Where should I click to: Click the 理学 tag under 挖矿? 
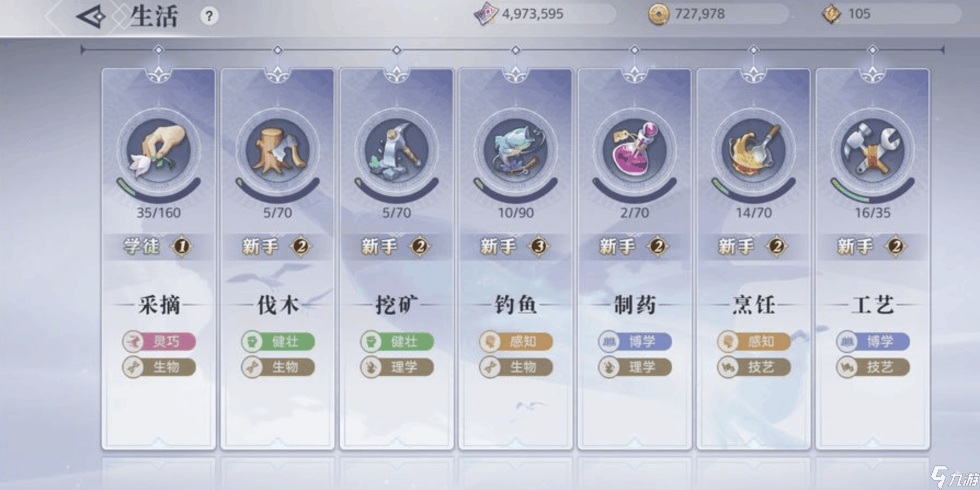[x=397, y=367]
